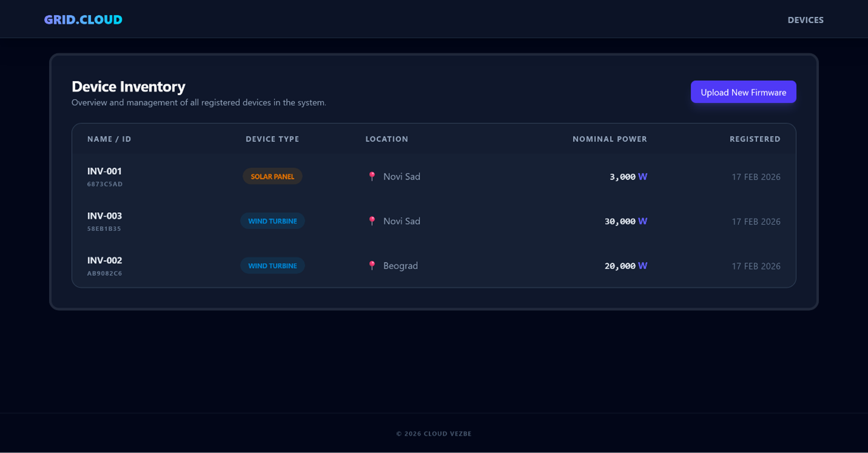Select the INV-003 device name
Screen dimensions: 868x453
tap(104, 216)
